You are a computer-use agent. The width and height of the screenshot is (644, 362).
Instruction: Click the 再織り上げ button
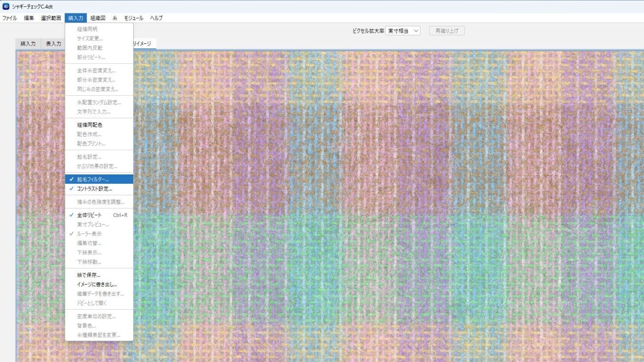(446, 31)
